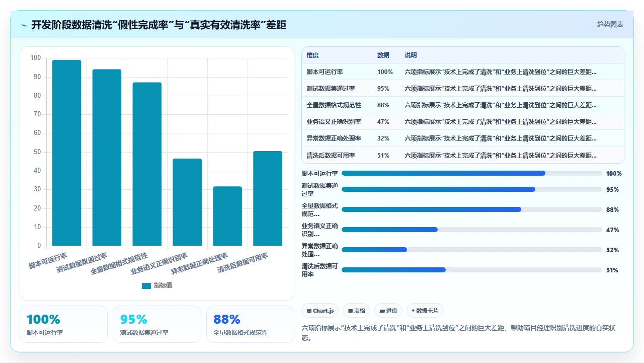Click the 88% value in table

point(383,105)
